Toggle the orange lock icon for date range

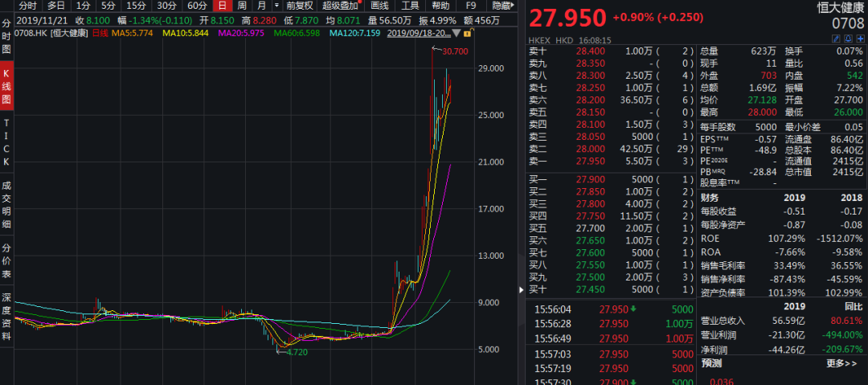467,33
